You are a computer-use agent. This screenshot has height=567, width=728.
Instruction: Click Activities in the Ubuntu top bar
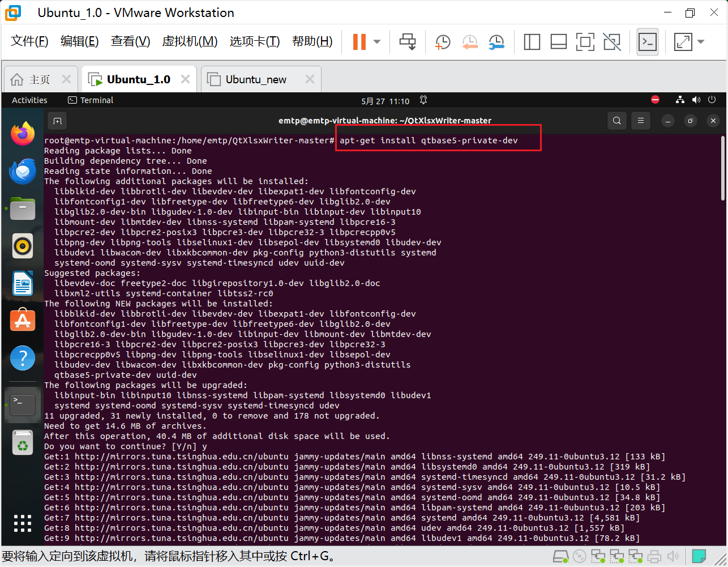pyautogui.click(x=29, y=100)
